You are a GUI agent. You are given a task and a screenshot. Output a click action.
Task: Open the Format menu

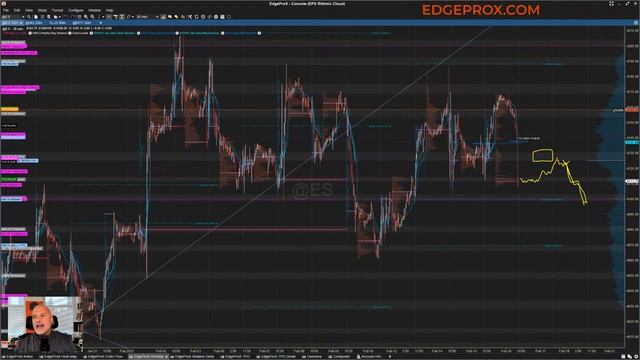[57, 10]
